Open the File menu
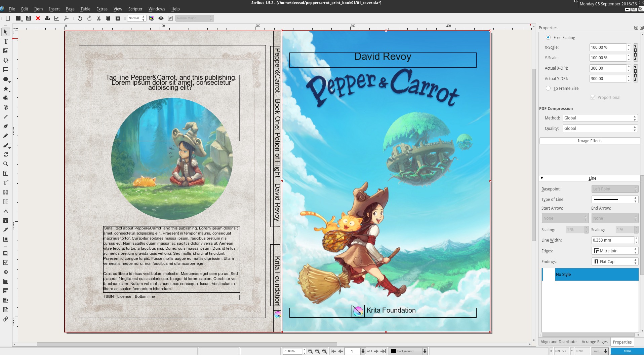Image resolution: width=644 pixels, height=355 pixels. (12, 9)
